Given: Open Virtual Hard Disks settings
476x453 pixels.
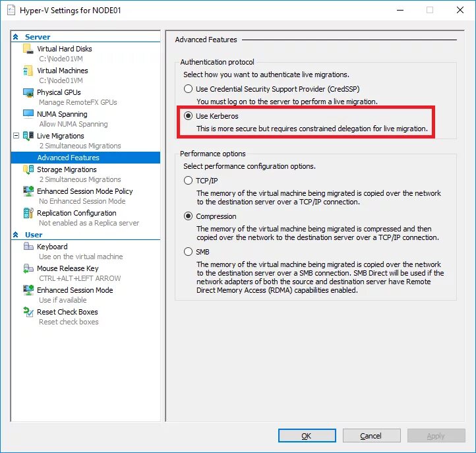Looking at the screenshot, I should pos(65,49).
